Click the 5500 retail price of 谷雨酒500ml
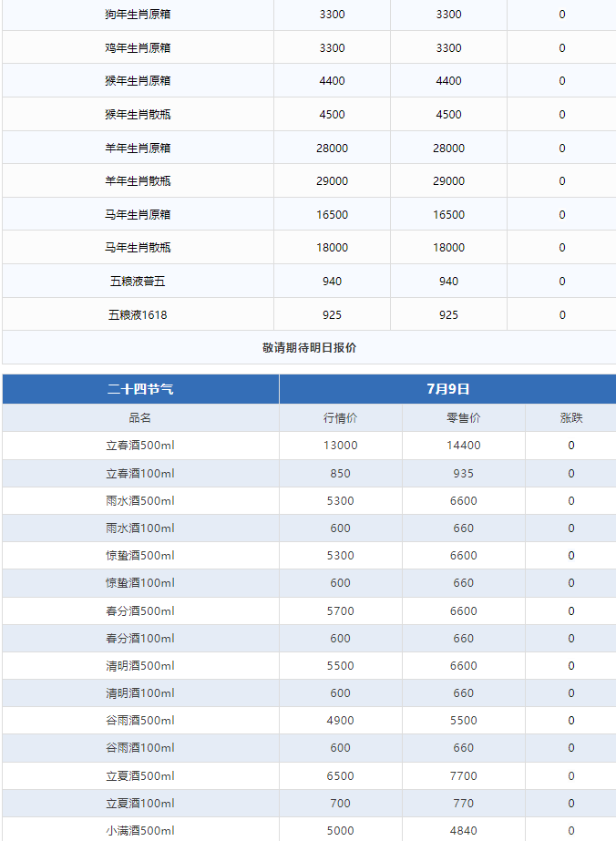Screen dimensions: 616x841 point(464,721)
